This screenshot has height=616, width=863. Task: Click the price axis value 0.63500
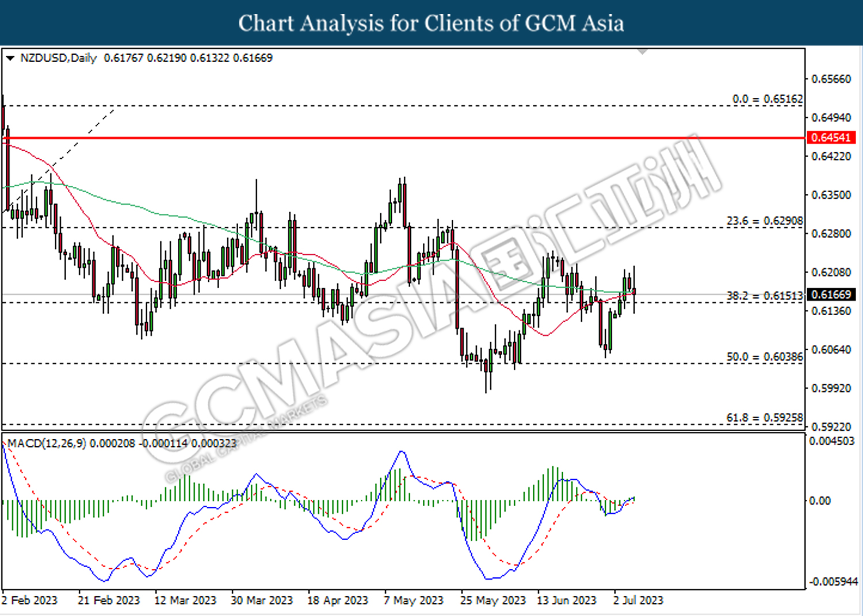coord(831,195)
